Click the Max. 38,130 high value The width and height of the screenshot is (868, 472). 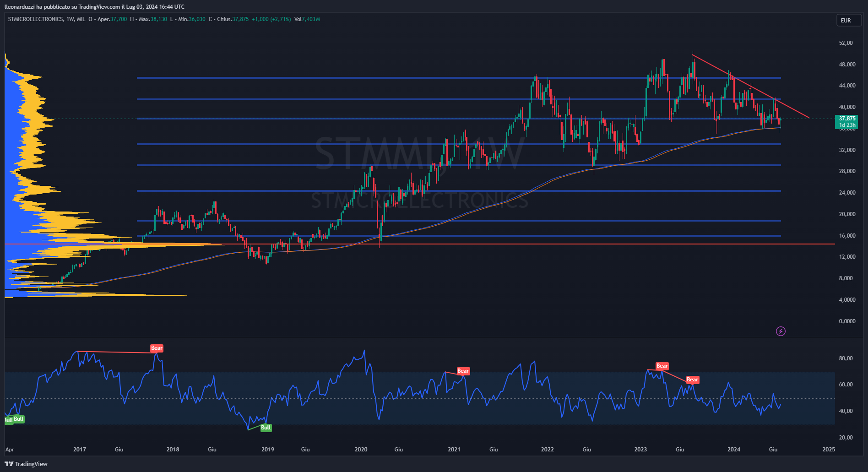[x=153, y=19]
